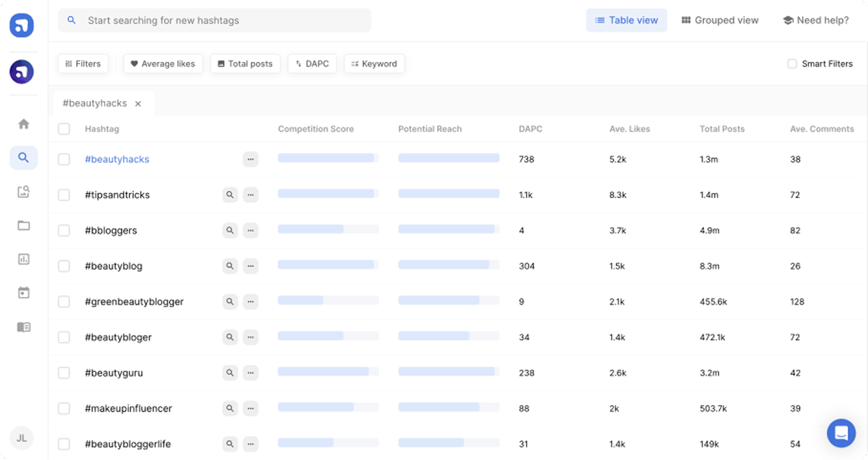The width and height of the screenshot is (868, 460).
Task: Click the Average likes filter button
Action: [163, 64]
